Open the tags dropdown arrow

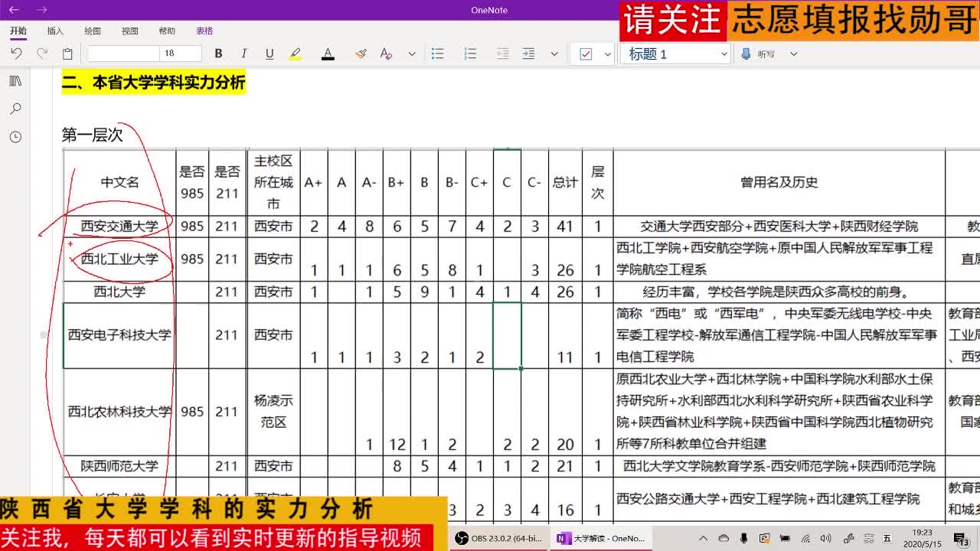608,54
